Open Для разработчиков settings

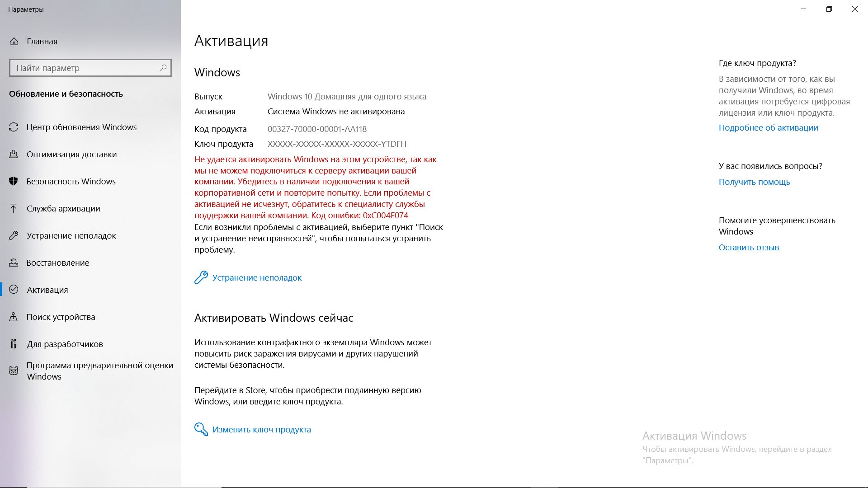coord(64,344)
